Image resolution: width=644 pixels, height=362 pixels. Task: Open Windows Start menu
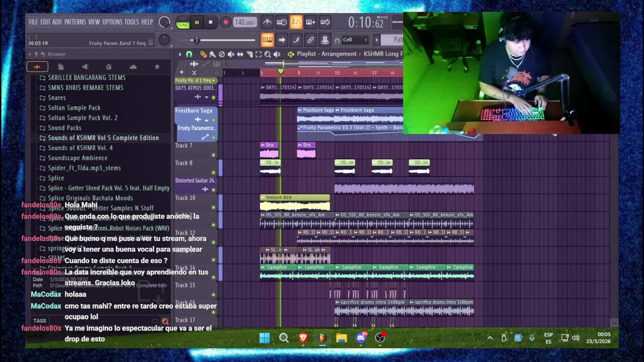(265, 338)
